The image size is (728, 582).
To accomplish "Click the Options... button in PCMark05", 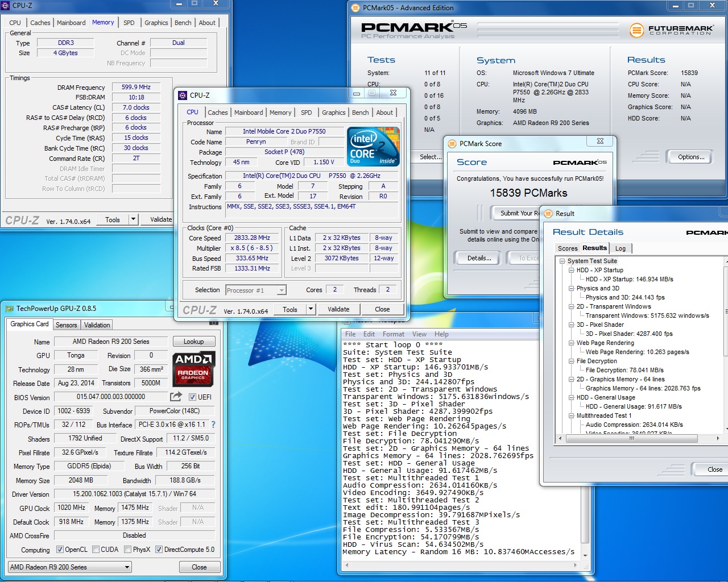I will pos(691,157).
